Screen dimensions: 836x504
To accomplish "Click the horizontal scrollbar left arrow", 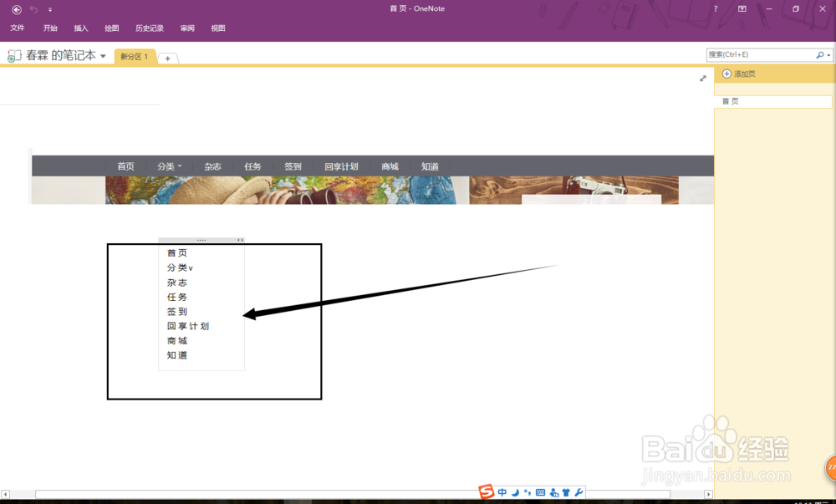I will tap(5, 495).
